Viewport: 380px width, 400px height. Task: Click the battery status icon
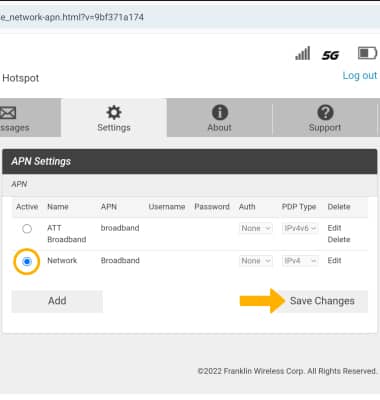367,53
